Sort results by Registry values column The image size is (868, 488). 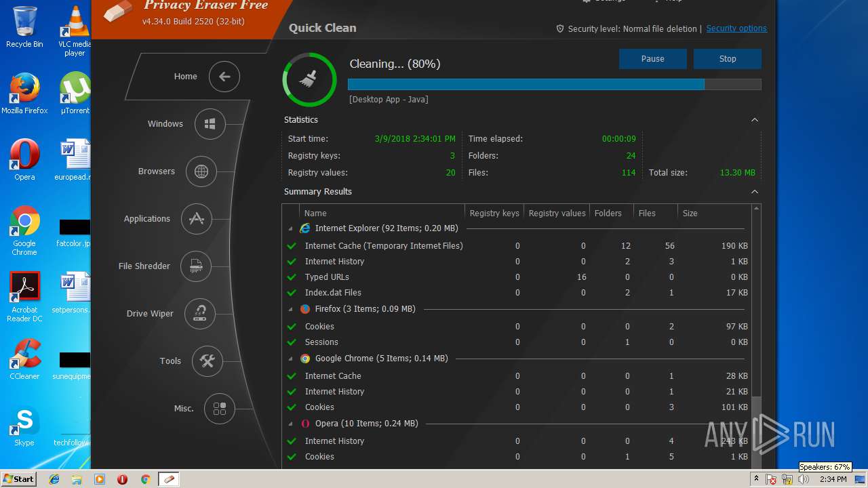pos(557,213)
